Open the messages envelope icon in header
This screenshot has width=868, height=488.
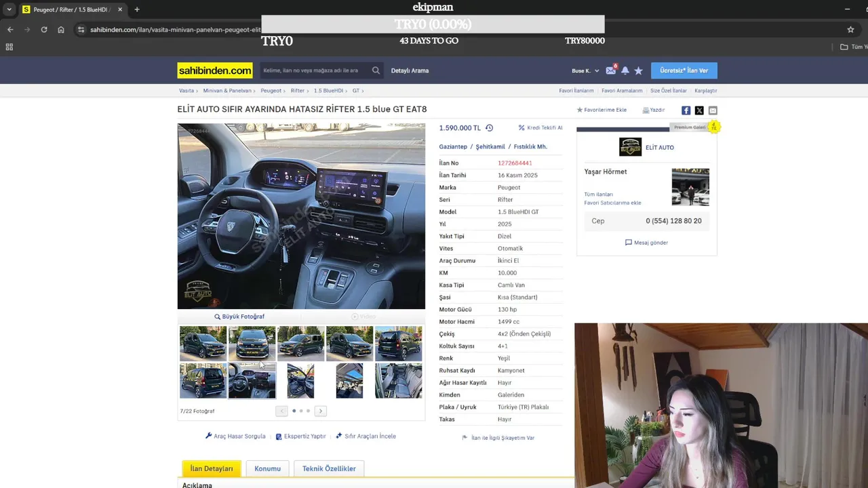coord(610,70)
